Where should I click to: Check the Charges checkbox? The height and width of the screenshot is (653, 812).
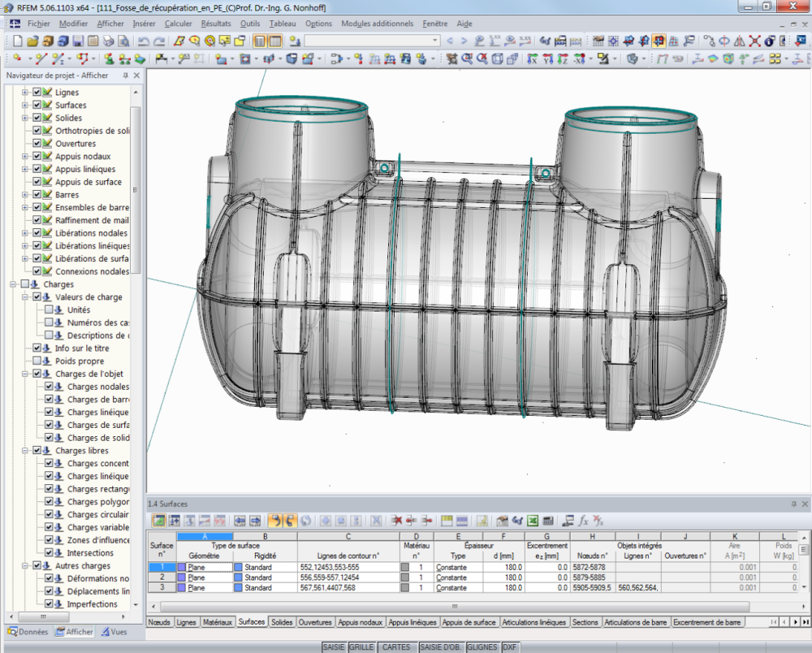[25, 284]
